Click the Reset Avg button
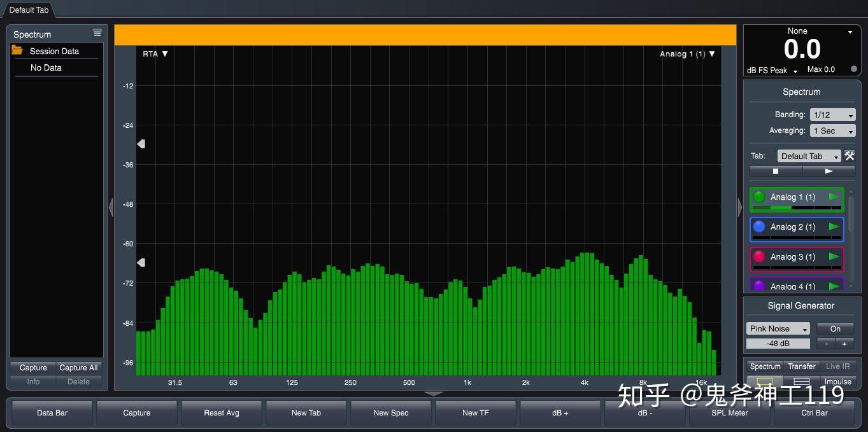Screen dimensions: 868x432 [222, 413]
